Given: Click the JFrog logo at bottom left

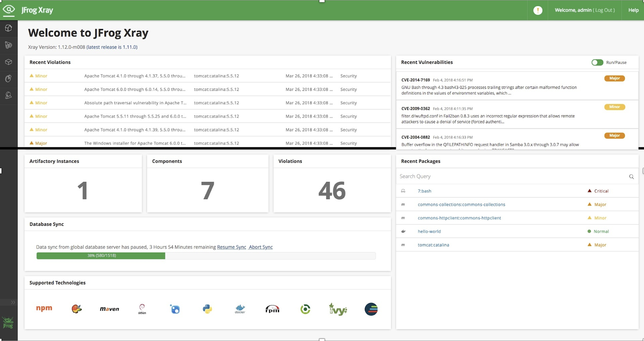Looking at the screenshot, I should coord(8,323).
